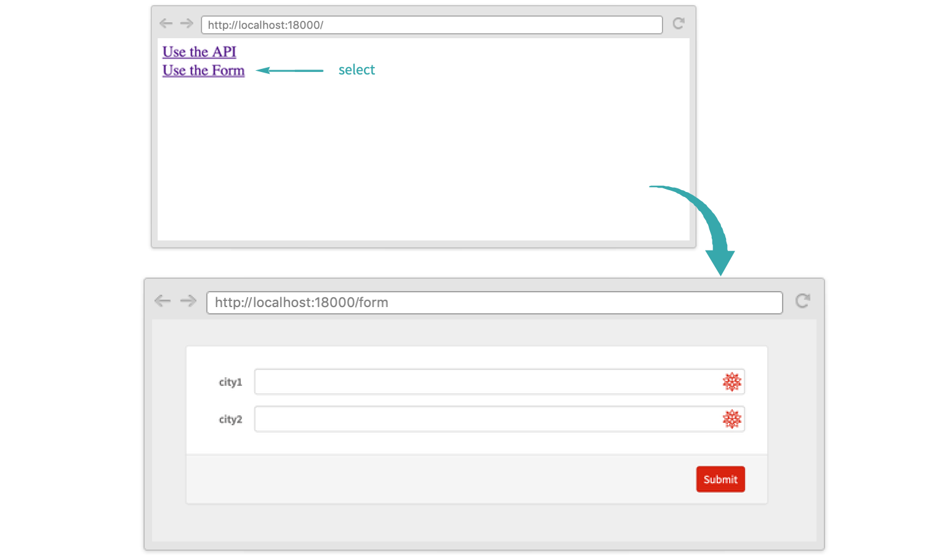931x560 pixels.
Task: Click the address bar showing http://localhost:18000/form
Action: pos(494,303)
